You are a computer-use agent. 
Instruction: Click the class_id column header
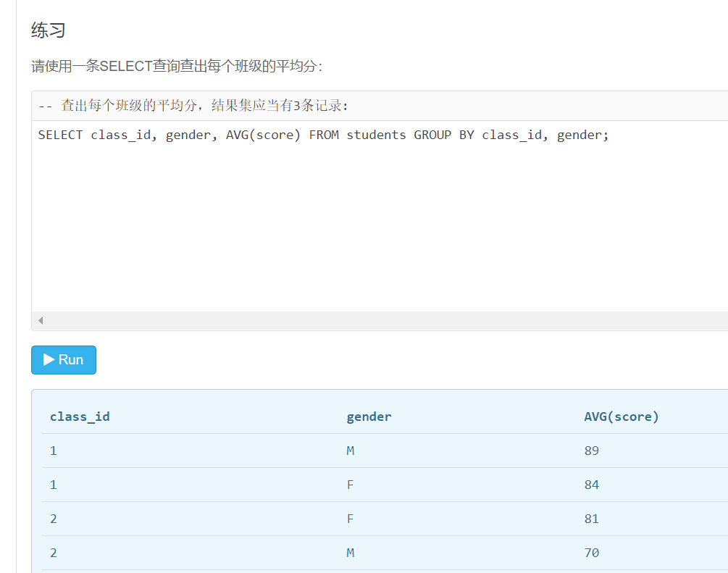[x=80, y=417]
